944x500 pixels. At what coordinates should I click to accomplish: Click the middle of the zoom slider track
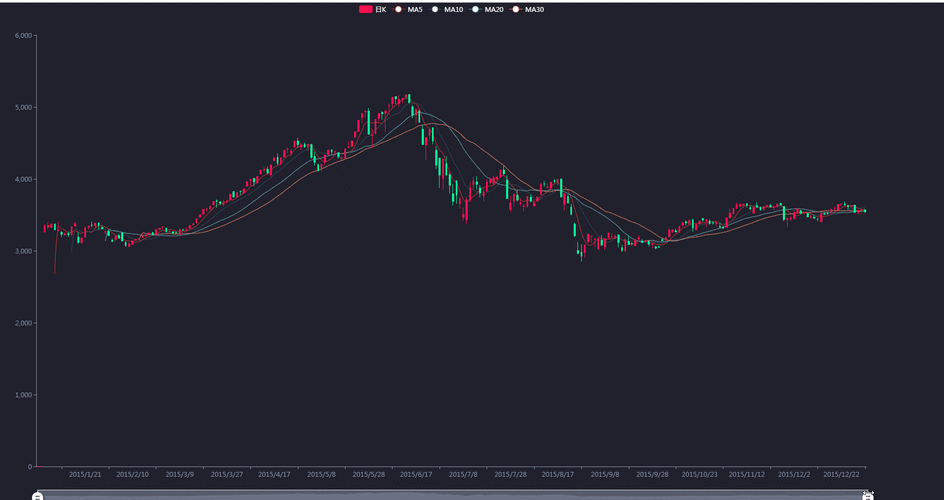click(453, 495)
